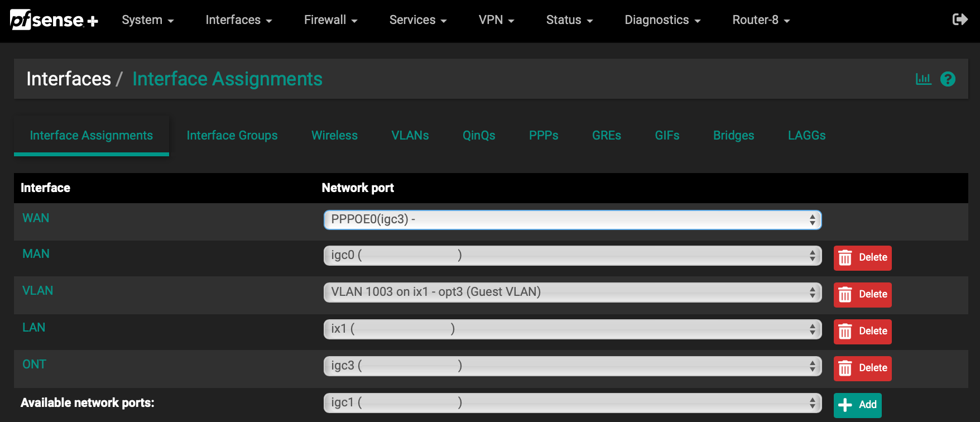The image size is (980, 422).
Task: Open the Firewall menu
Action: tap(331, 20)
